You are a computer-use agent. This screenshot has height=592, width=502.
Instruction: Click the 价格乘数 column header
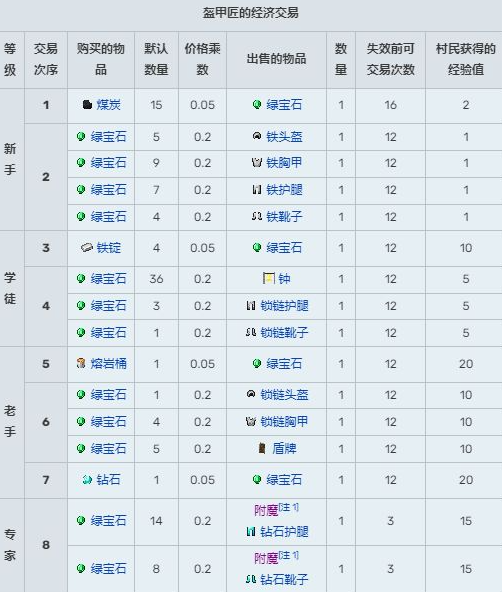point(202,59)
